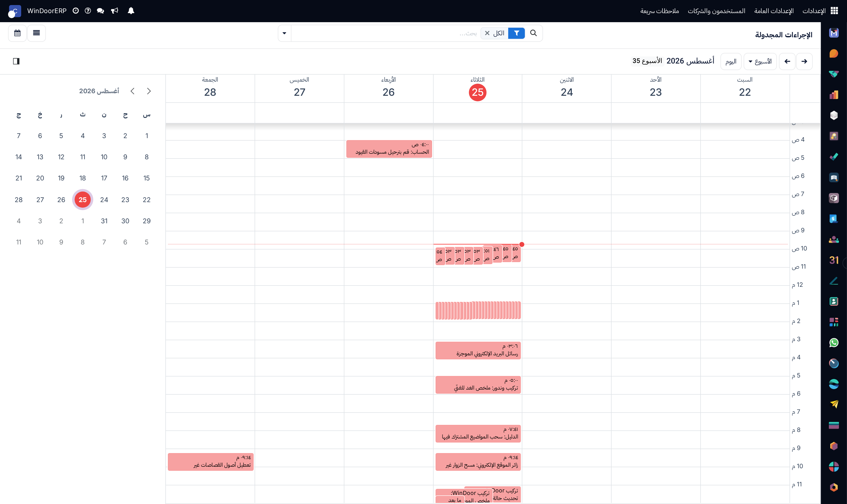Switch to calendar view
847x504 pixels.
point(17,33)
